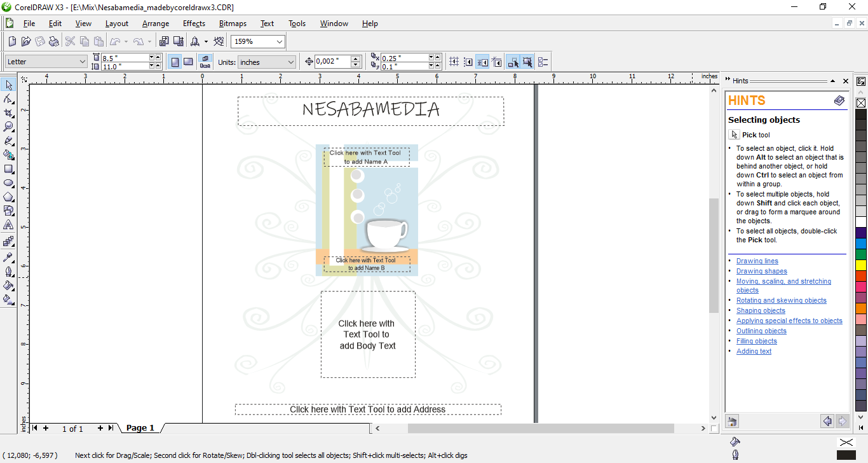Image resolution: width=868 pixels, height=463 pixels.
Task: Click the Open file icon
Action: point(26,41)
